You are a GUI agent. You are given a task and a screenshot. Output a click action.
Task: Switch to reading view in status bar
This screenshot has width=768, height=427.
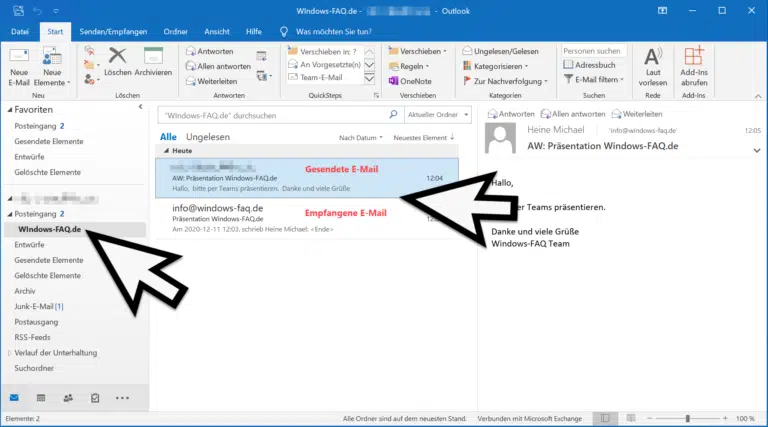tap(632, 417)
